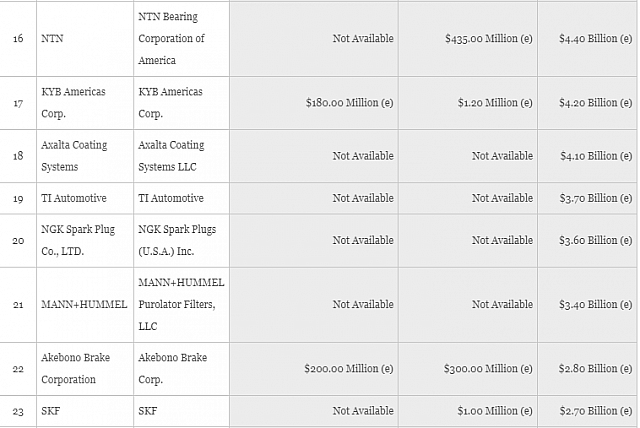Click rank number 23 for SKF
Screen dimensions: 640x428
click(18, 411)
